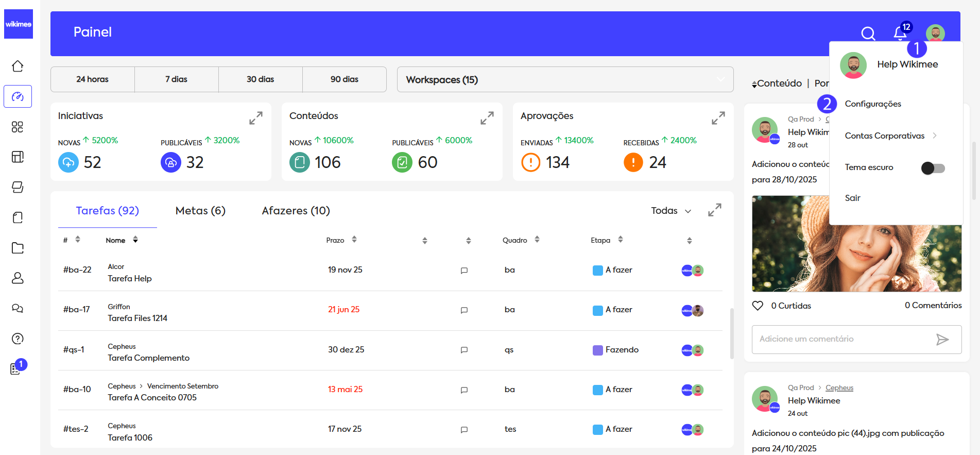
Task: Select Configurações from the profile menu
Action: (x=873, y=104)
